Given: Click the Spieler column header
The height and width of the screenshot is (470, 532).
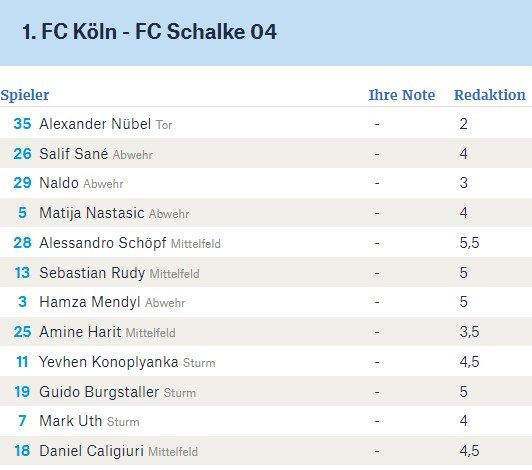Looking at the screenshot, I should (25, 95).
